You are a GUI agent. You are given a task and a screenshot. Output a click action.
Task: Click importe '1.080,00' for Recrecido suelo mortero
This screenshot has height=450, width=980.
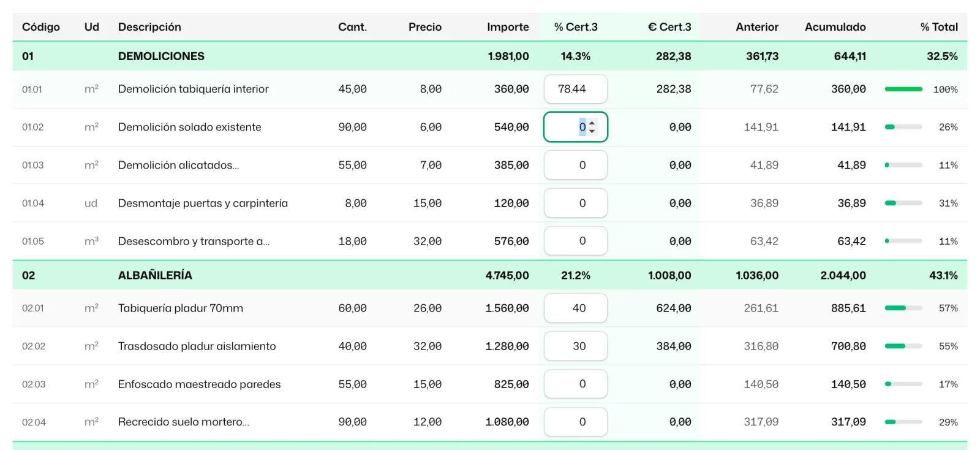point(507,422)
